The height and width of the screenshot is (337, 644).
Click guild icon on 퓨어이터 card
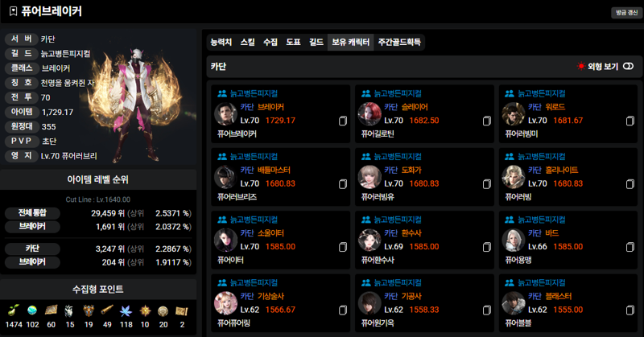click(x=222, y=220)
